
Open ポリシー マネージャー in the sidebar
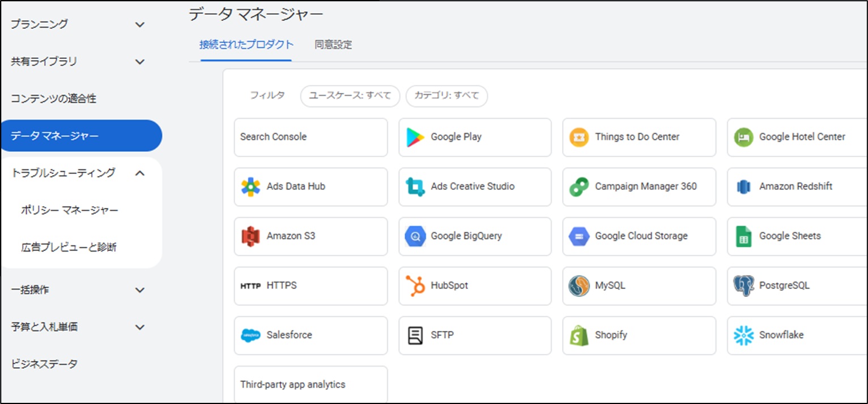pyautogui.click(x=70, y=211)
